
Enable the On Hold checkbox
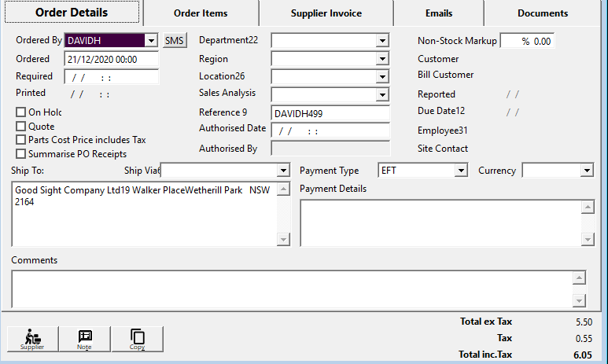pos(21,112)
